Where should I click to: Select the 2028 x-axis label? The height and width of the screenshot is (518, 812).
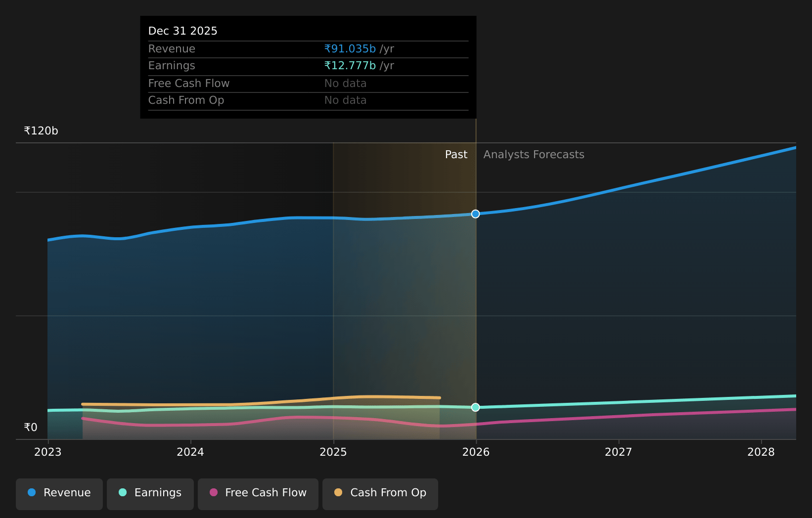[x=761, y=452]
